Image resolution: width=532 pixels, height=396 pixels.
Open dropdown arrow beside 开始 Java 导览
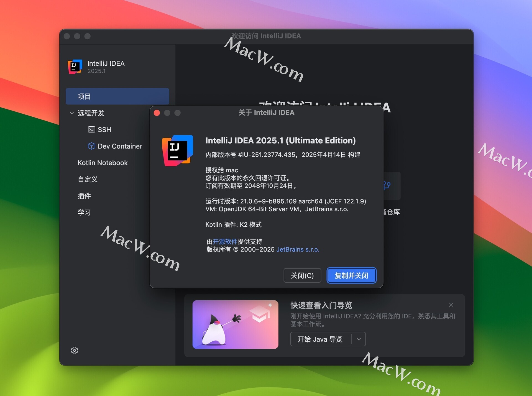[x=359, y=339]
